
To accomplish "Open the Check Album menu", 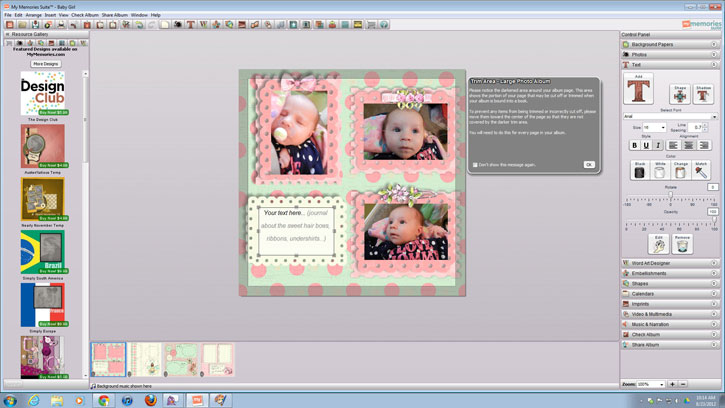I will click(x=85, y=15).
